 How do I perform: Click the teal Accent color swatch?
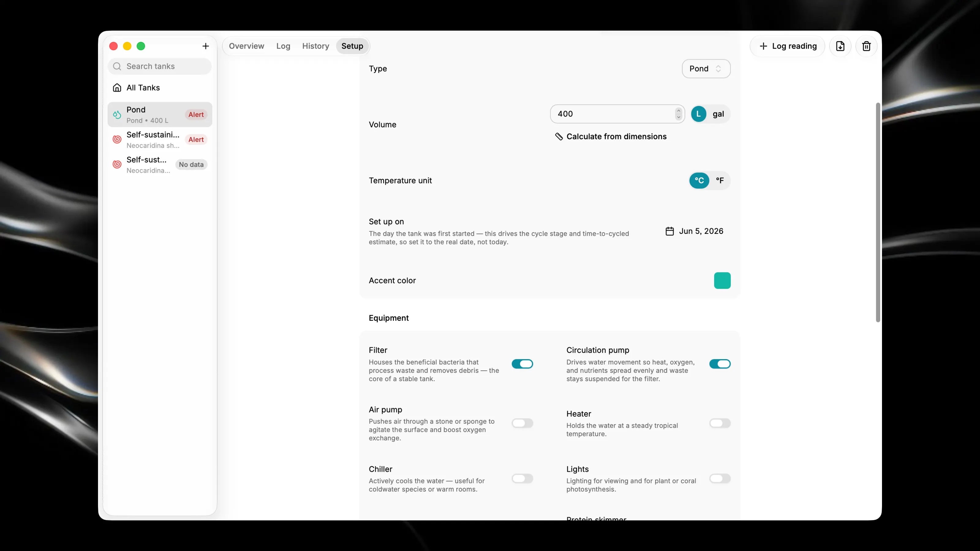(x=722, y=281)
